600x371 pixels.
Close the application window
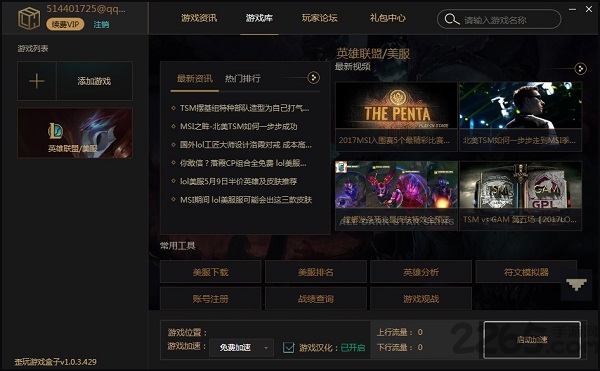[x=589, y=9]
